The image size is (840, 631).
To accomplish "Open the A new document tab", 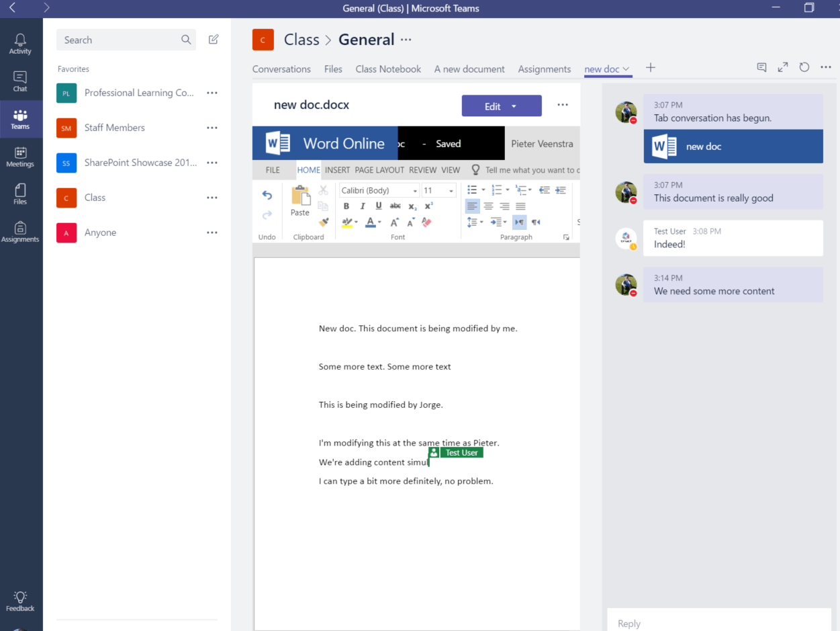I will tap(469, 69).
